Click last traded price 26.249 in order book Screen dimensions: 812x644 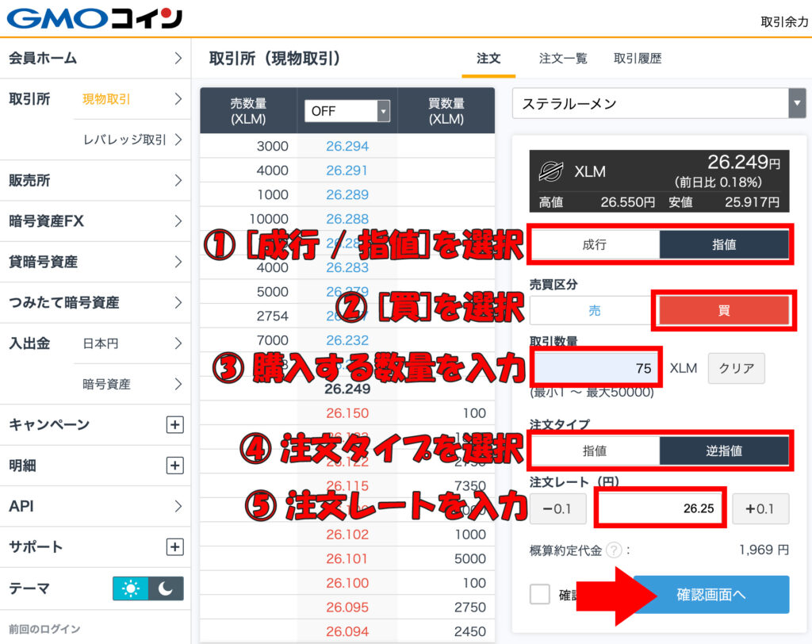(347, 389)
